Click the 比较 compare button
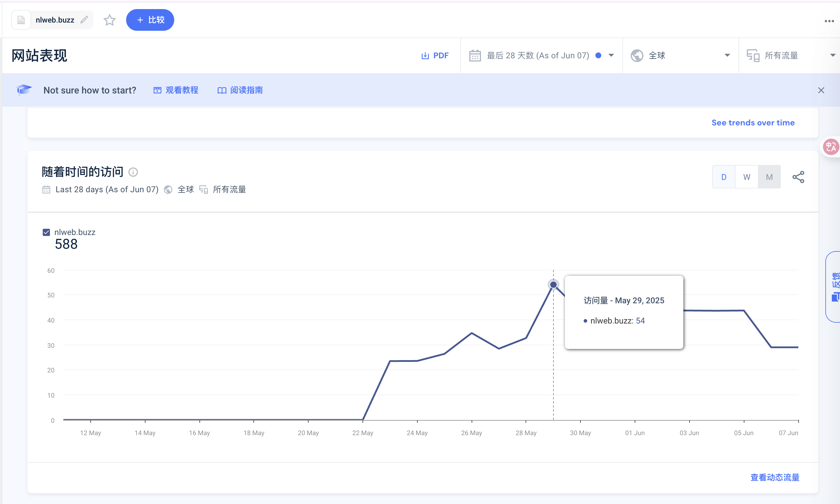 click(150, 20)
